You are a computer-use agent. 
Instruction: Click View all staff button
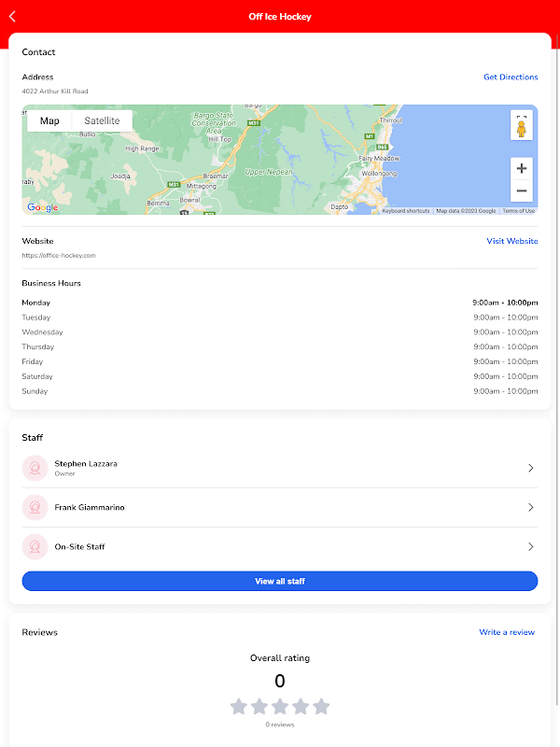[x=280, y=581]
